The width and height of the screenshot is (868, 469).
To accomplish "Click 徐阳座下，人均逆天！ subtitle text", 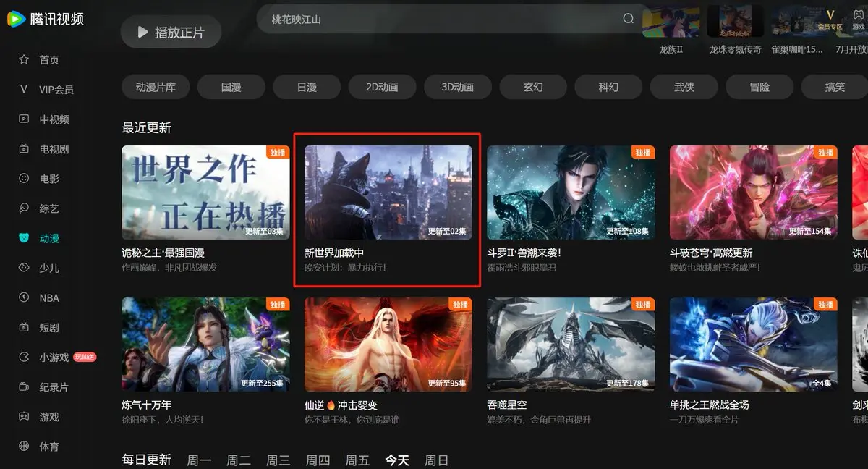I will pyautogui.click(x=162, y=419).
